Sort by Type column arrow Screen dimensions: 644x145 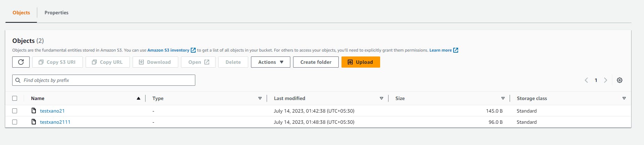[x=260, y=98]
